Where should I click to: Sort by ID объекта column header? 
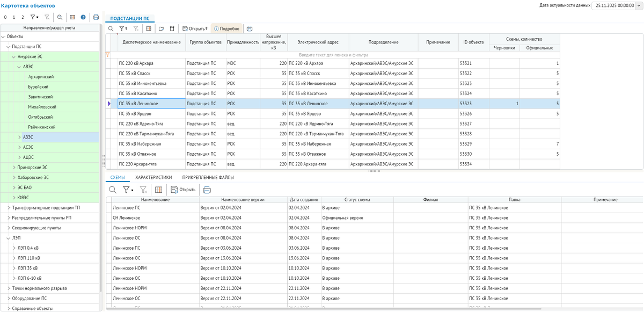coord(473,42)
